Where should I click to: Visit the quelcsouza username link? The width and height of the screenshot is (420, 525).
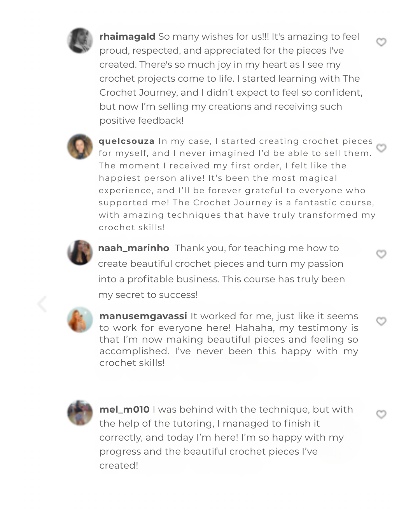(126, 141)
